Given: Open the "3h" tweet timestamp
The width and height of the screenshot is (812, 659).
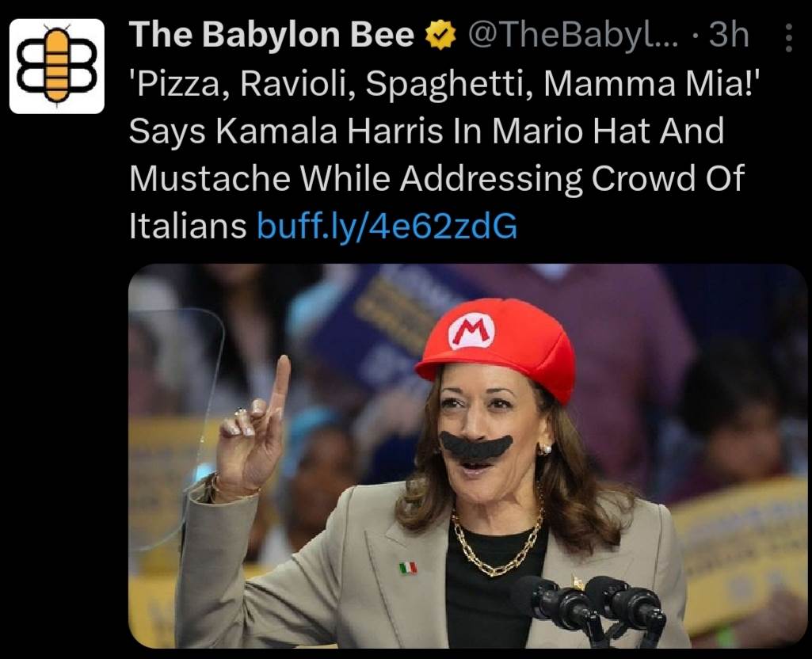Looking at the screenshot, I should pos(729,36).
